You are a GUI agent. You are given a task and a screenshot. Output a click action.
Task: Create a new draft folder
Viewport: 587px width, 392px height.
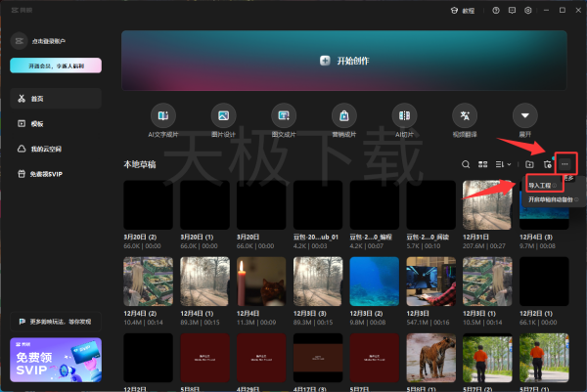click(x=529, y=164)
